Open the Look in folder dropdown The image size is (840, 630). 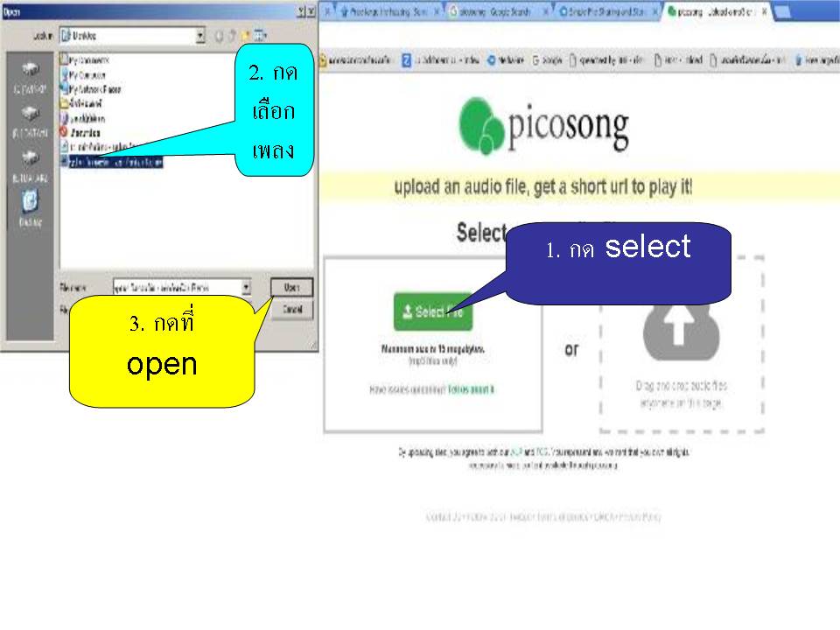click(200, 36)
